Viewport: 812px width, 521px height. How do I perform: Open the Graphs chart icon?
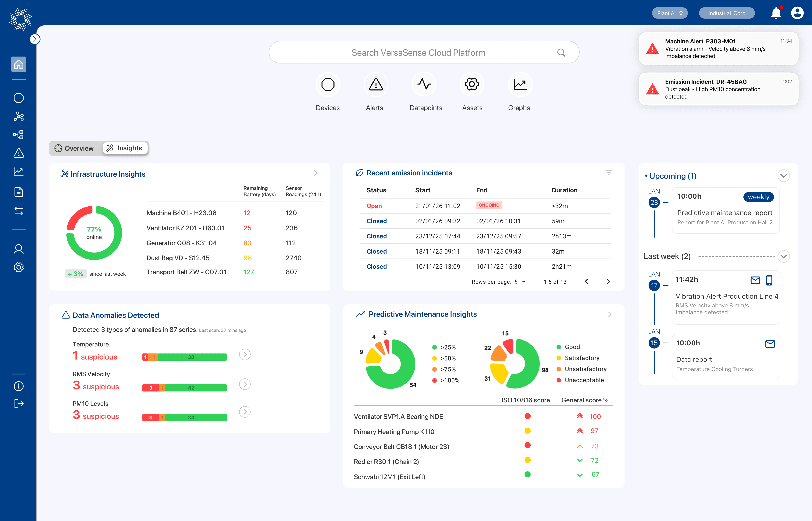tap(520, 85)
